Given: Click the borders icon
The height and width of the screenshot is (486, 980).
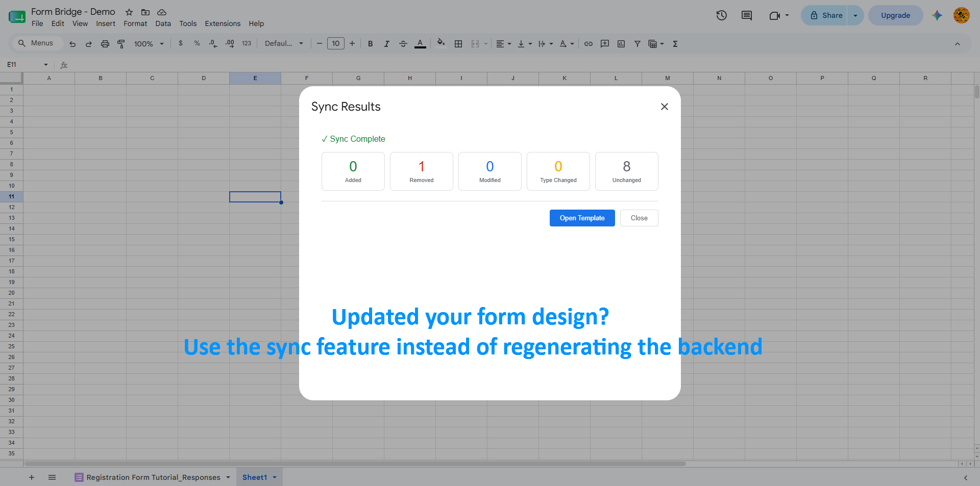Looking at the screenshot, I should (x=458, y=44).
